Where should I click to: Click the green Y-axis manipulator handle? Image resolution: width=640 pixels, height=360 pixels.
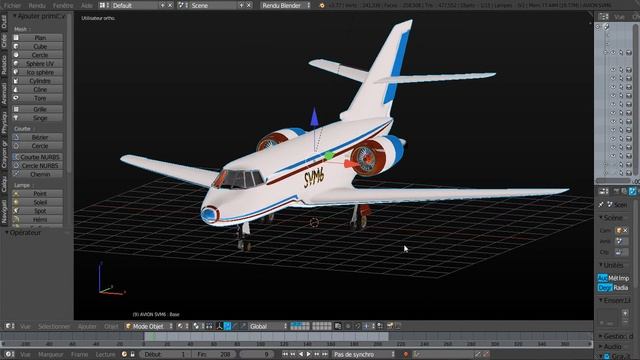coord(329,156)
